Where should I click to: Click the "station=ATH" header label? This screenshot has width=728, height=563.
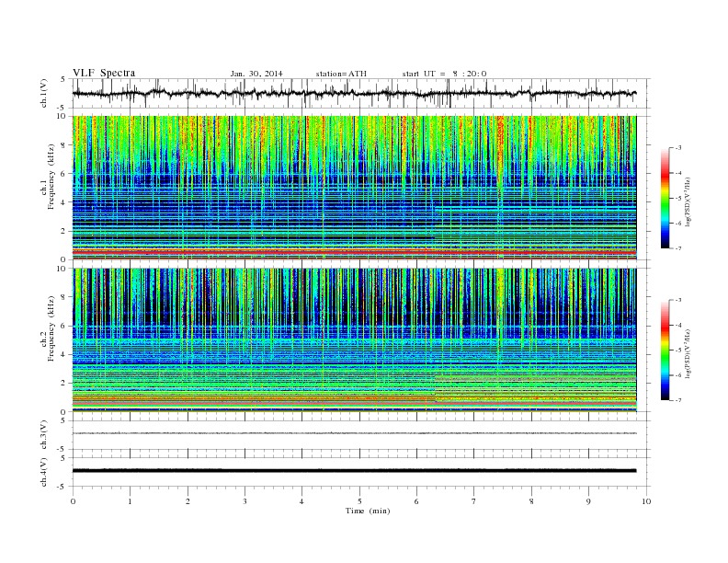click(x=341, y=74)
